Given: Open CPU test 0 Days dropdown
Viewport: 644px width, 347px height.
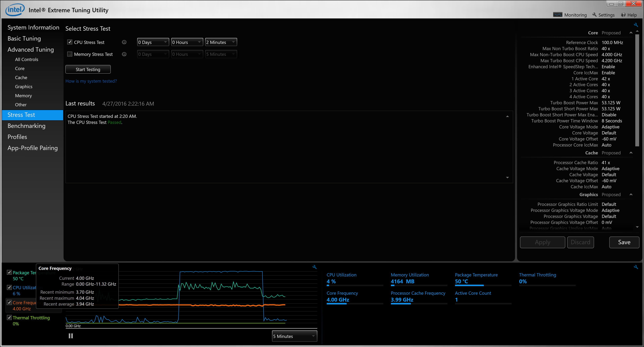Looking at the screenshot, I should (153, 42).
